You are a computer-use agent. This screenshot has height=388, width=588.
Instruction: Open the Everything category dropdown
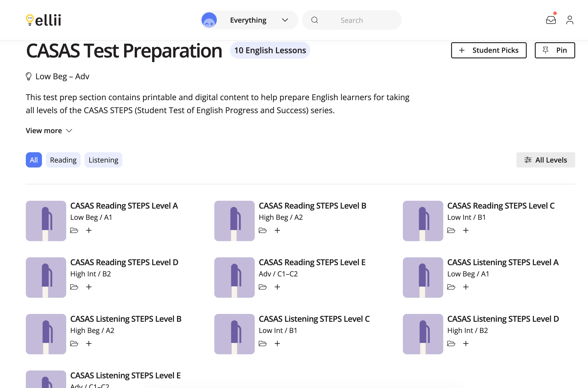point(248,20)
